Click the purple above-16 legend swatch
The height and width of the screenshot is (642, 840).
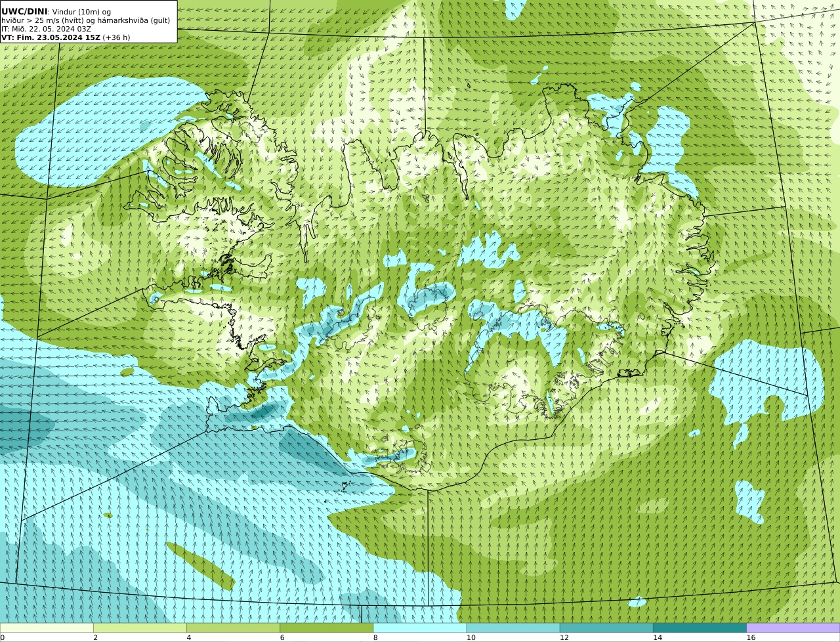point(793,628)
